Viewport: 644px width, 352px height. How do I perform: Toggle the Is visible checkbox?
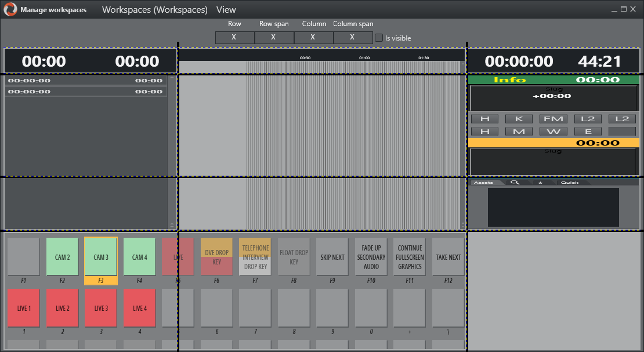click(x=379, y=38)
